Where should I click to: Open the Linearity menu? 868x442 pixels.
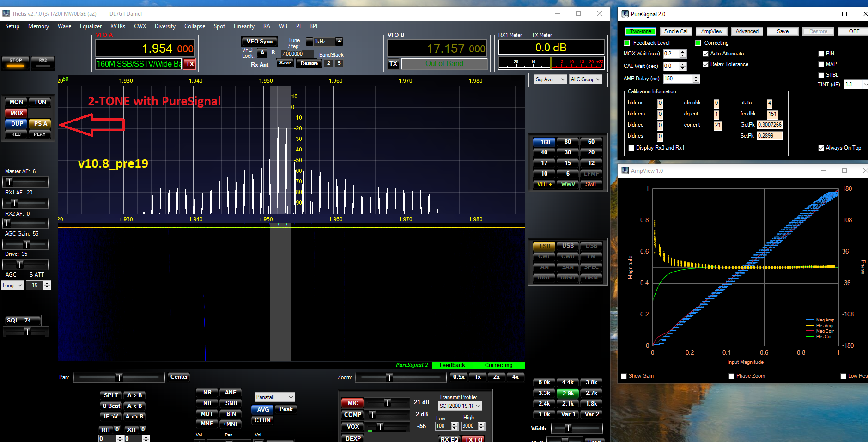tap(244, 26)
